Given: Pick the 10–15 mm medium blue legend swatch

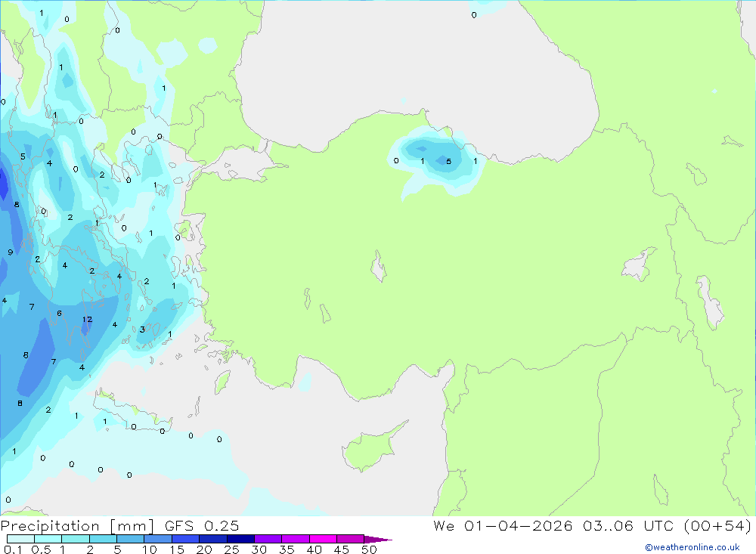Looking at the screenshot, I should coord(158,539).
